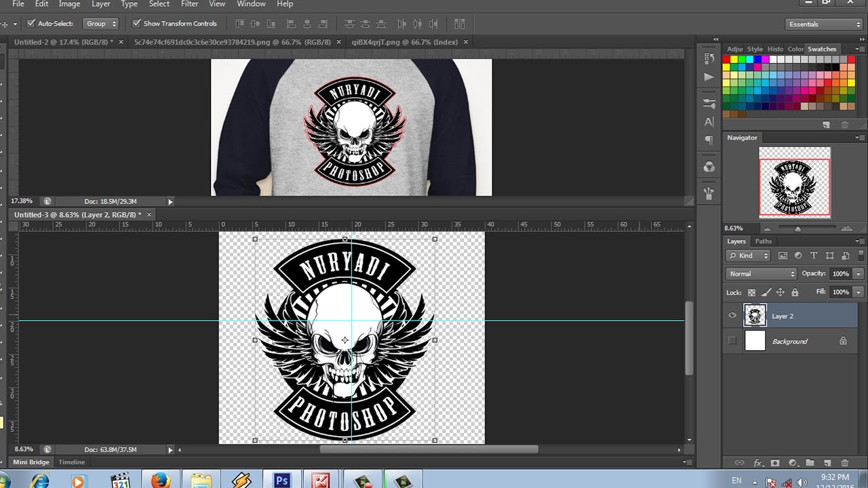Screen dimensions: 868x488
Task: Open the Navigator panel flyout menu
Action: click(860, 138)
